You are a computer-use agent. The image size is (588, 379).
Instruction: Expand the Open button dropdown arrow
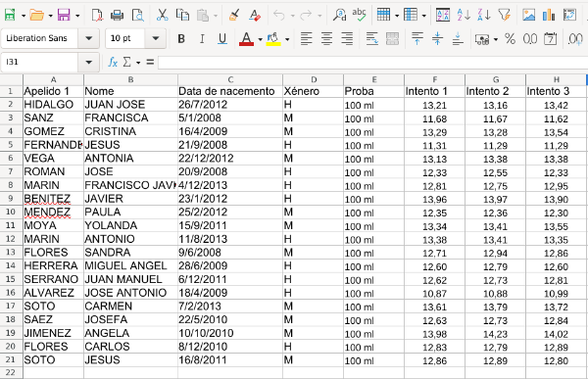(50, 16)
